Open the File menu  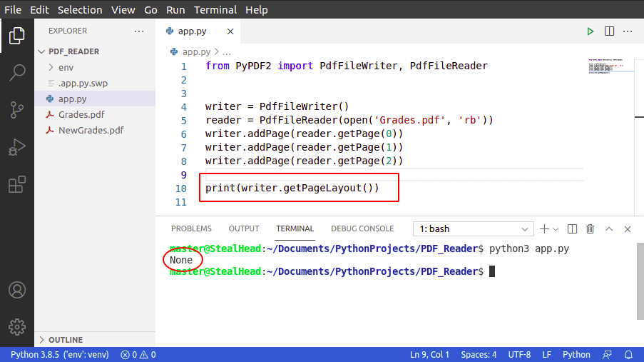[x=13, y=9]
